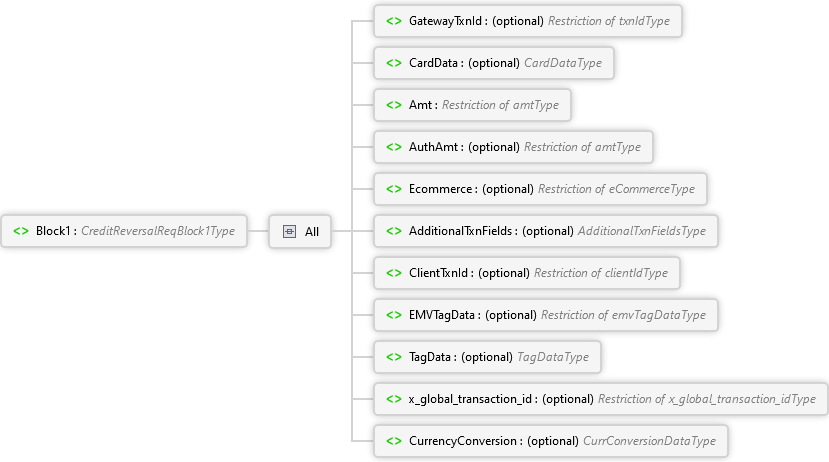Click the Block1 root element label
Viewport: 829px width, 462px height.
click(54, 231)
